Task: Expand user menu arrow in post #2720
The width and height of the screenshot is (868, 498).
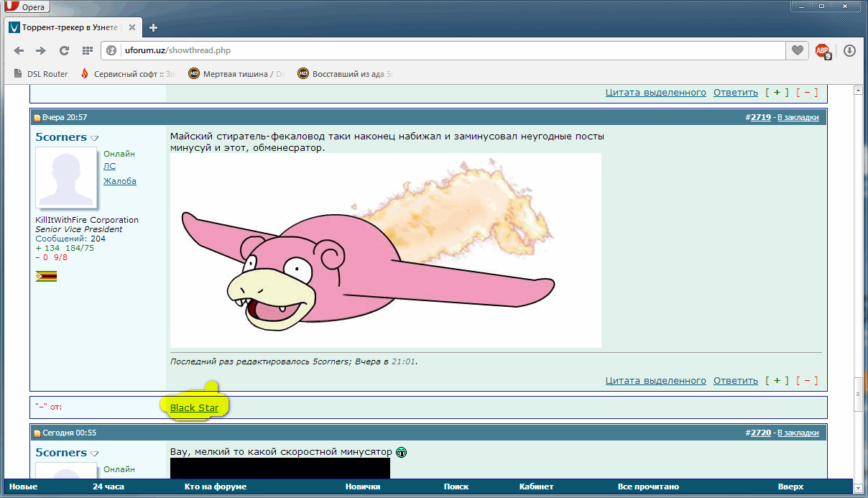Action: [94, 453]
